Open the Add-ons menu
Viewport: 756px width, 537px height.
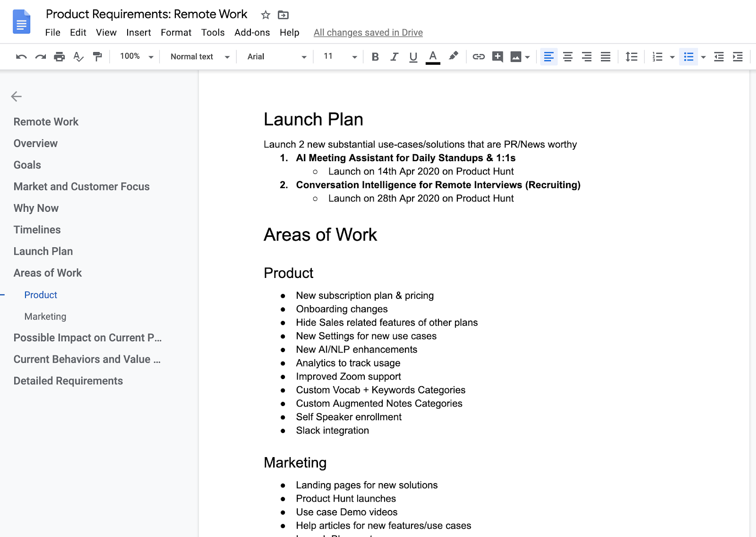pos(252,33)
